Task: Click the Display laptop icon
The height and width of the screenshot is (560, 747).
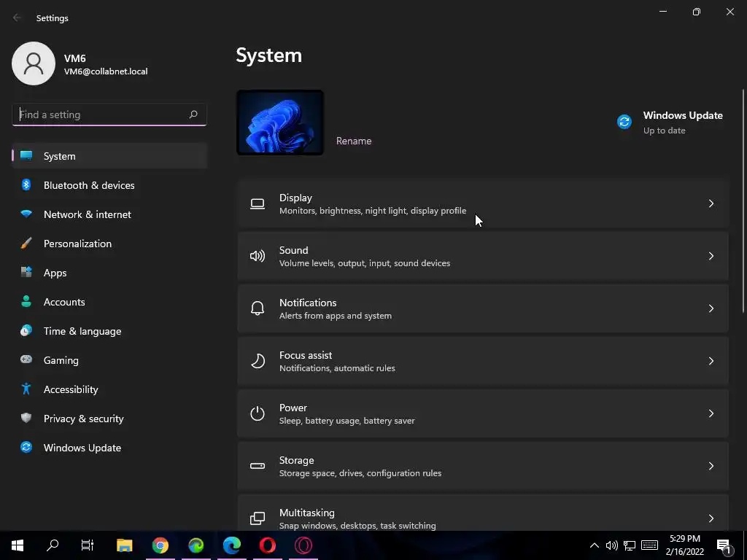Action: (258, 204)
